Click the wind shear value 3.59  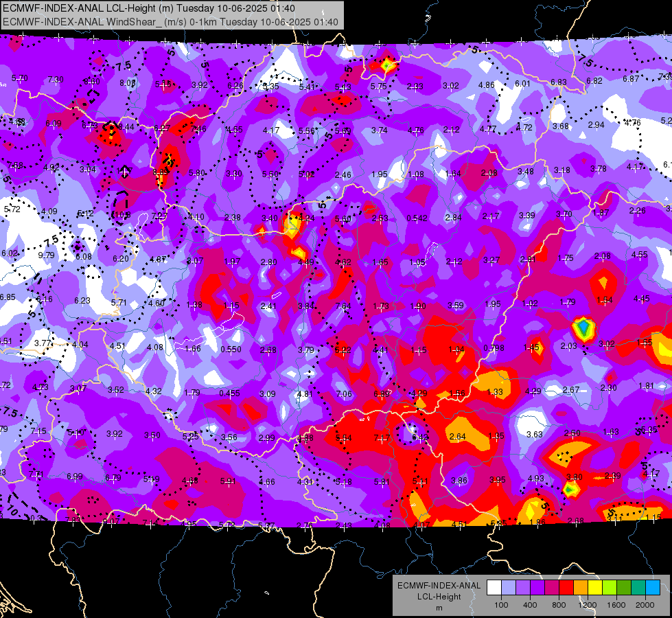tap(456, 306)
